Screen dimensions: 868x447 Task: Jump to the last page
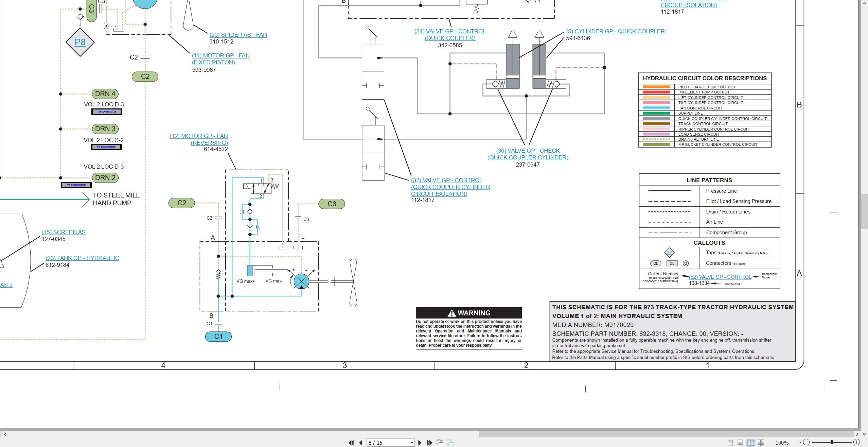point(429,443)
